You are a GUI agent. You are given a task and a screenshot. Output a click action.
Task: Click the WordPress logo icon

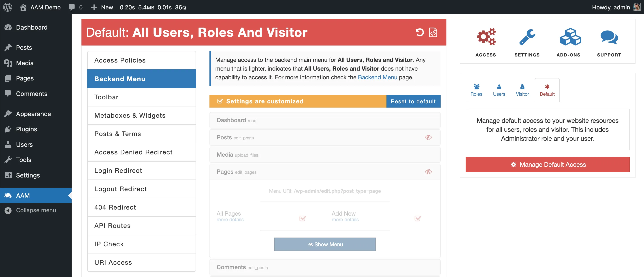(x=8, y=7)
